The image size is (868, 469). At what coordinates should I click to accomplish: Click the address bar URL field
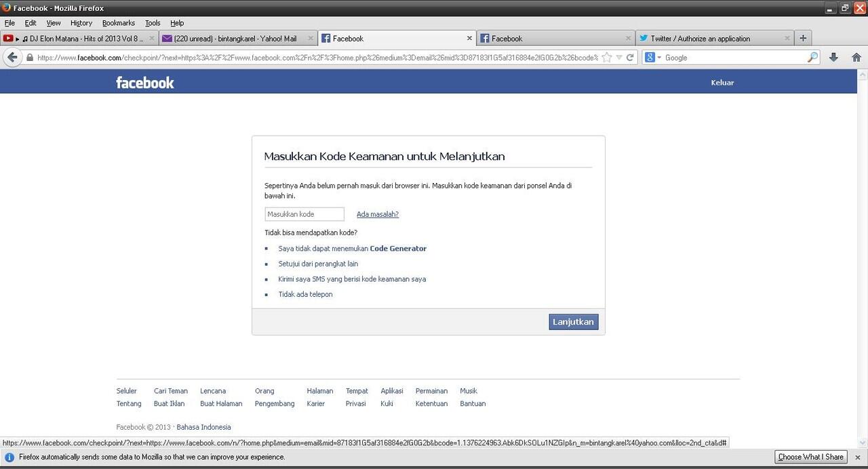(x=317, y=58)
